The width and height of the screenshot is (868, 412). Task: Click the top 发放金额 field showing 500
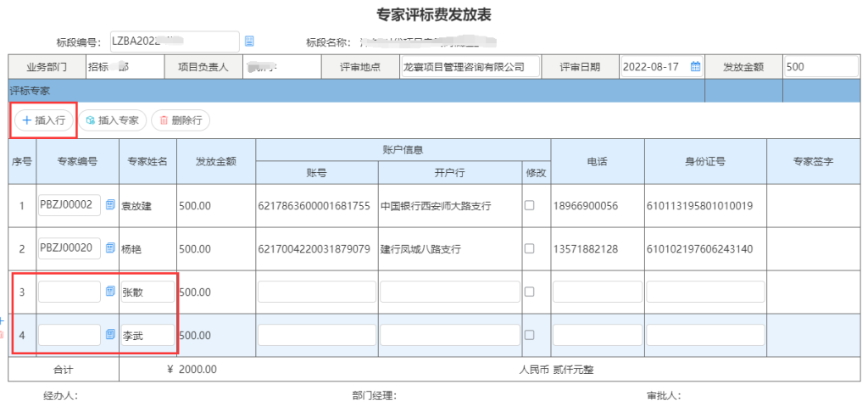(821, 66)
